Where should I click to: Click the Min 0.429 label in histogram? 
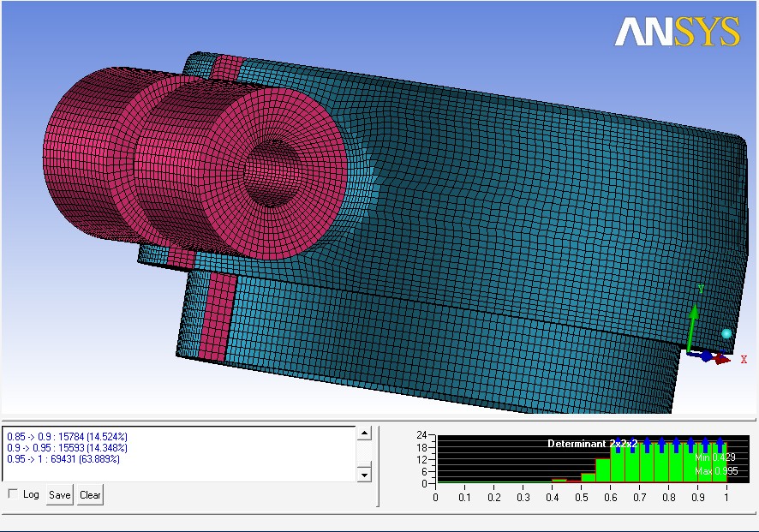point(713,458)
